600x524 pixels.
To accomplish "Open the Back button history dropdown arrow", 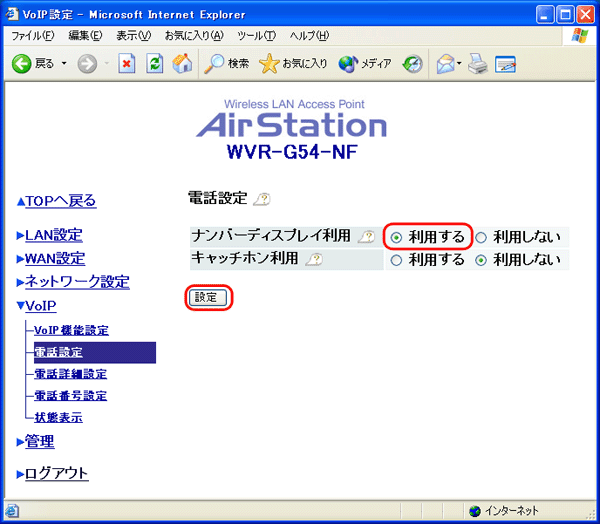I will pyautogui.click(x=64, y=63).
